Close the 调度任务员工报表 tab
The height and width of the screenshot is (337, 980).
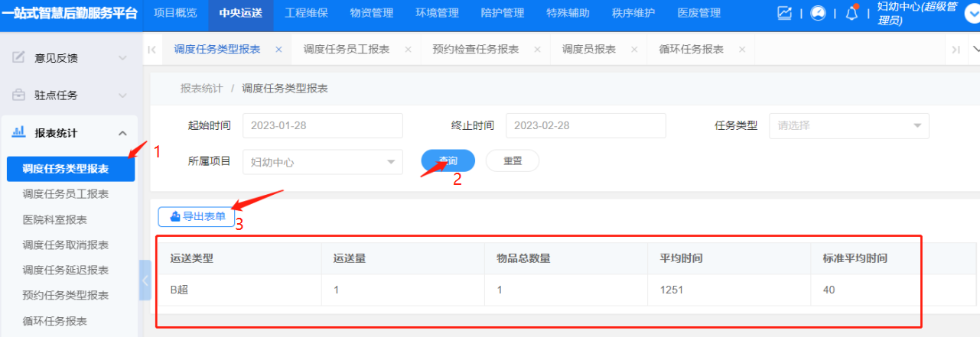[x=408, y=49]
